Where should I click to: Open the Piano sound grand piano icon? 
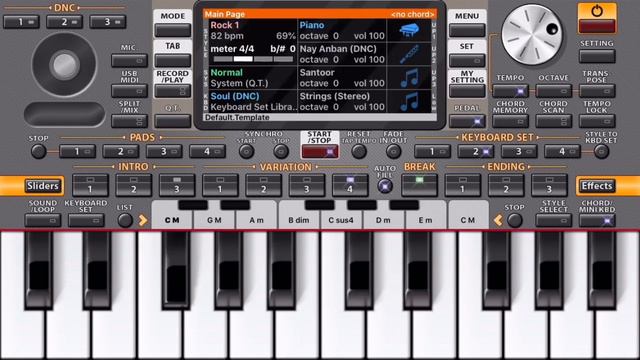click(409, 31)
